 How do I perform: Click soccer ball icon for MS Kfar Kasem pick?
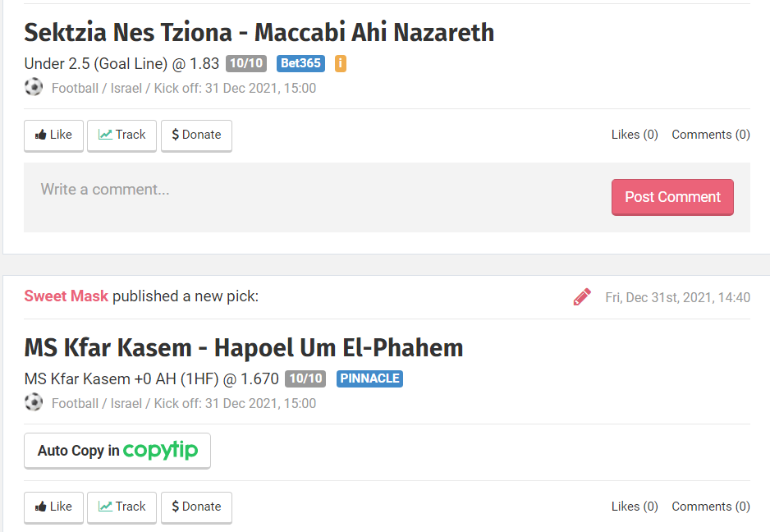34,402
